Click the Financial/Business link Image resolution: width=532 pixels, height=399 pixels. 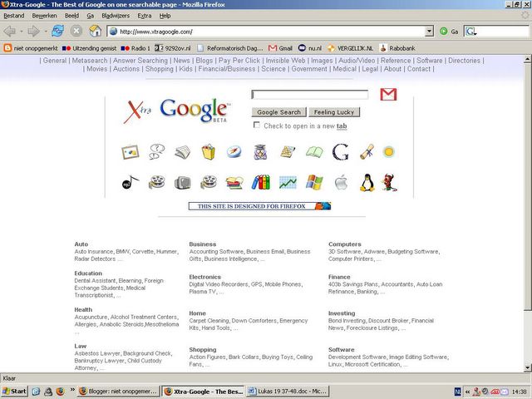(227, 69)
